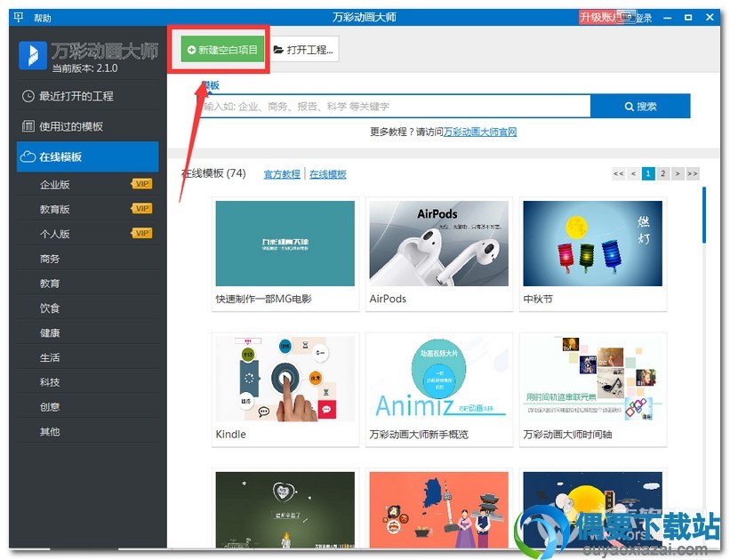Image resolution: width=730 pixels, height=560 pixels.
Task: Click the magnifier icon in 搜索 button
Action: (x=629, y=107)
